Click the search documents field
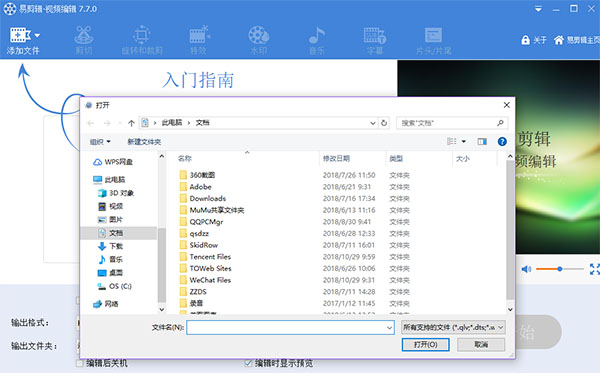The image size is (600, 373). 452,123
